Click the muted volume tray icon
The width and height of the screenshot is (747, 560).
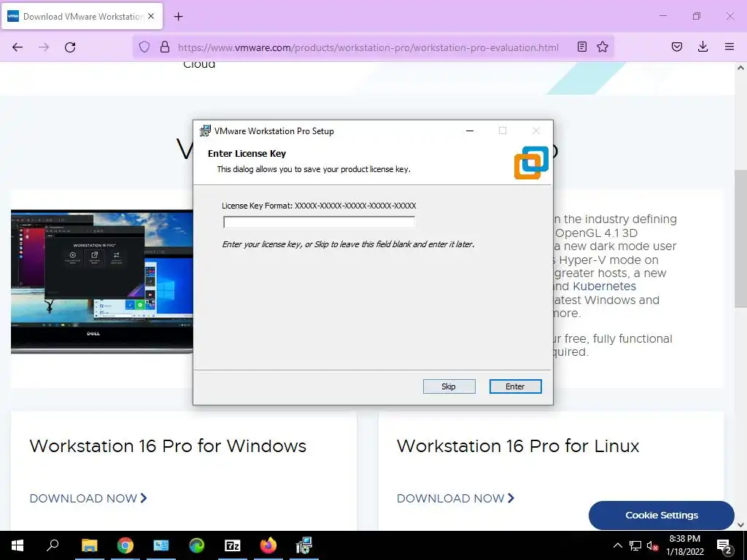(652, 545)
